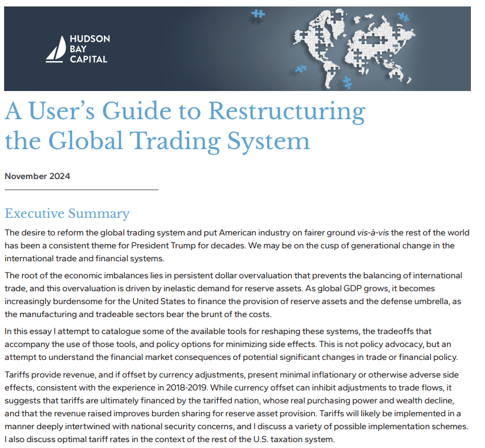Image resolution: width=485 pixels, height=448 pixels.
Task: Click the blue puzzle piece below the map's left side
Action: point(301,69)
